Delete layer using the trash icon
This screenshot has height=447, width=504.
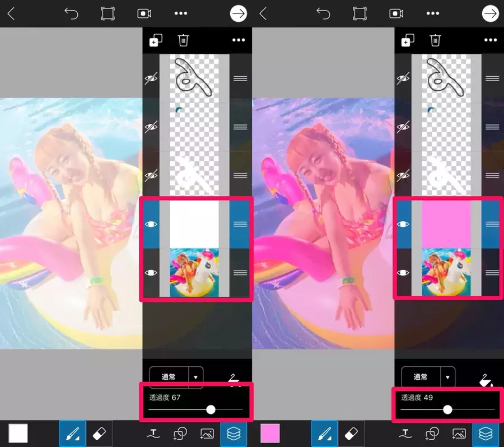pyautogui.click(x=183, y=40)
